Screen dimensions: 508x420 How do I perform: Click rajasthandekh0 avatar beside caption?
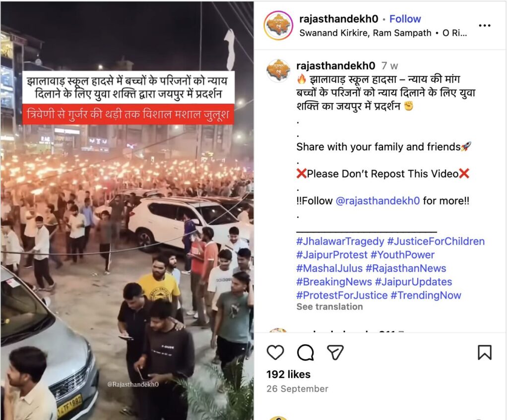pos(278,70)
